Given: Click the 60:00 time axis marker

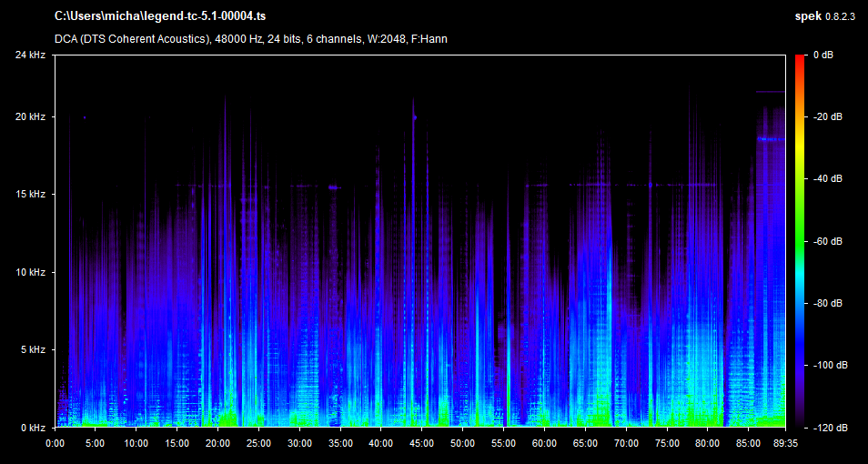Looking at the screenshot, I should click(544, 443).
